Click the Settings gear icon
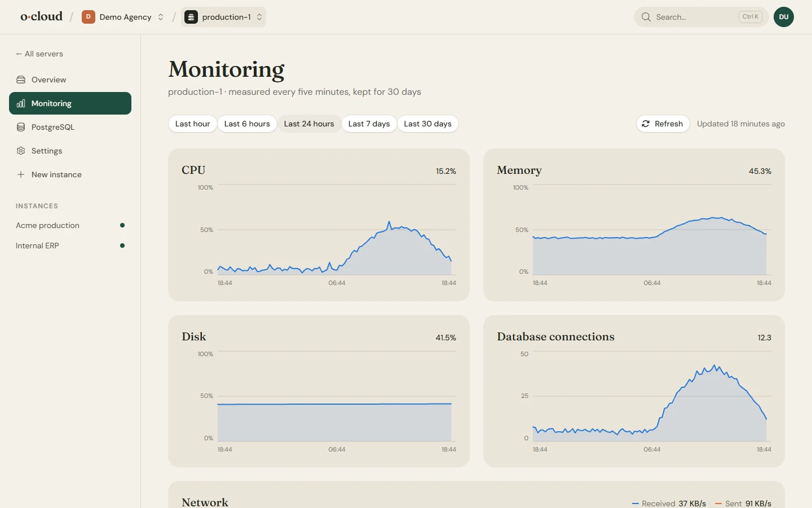The width and height of the screenshot is (812, 508). [21, 151]
